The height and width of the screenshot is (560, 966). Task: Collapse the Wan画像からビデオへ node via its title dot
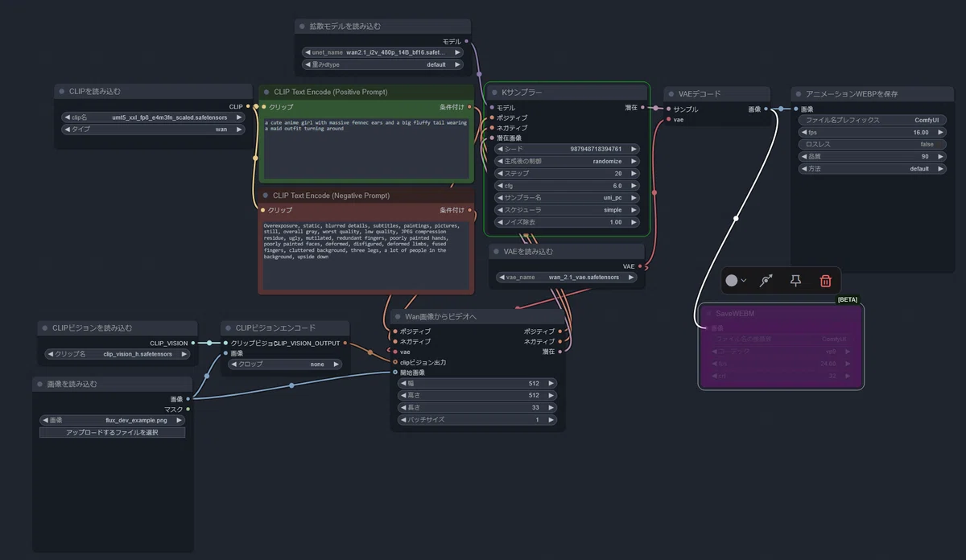[398, 317]
